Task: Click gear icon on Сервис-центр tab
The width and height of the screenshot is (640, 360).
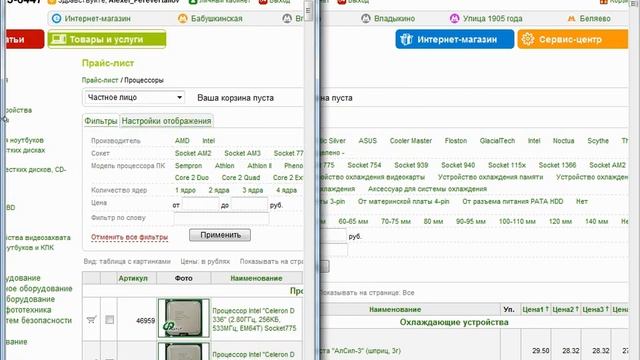Action: (x=527, y=39)
